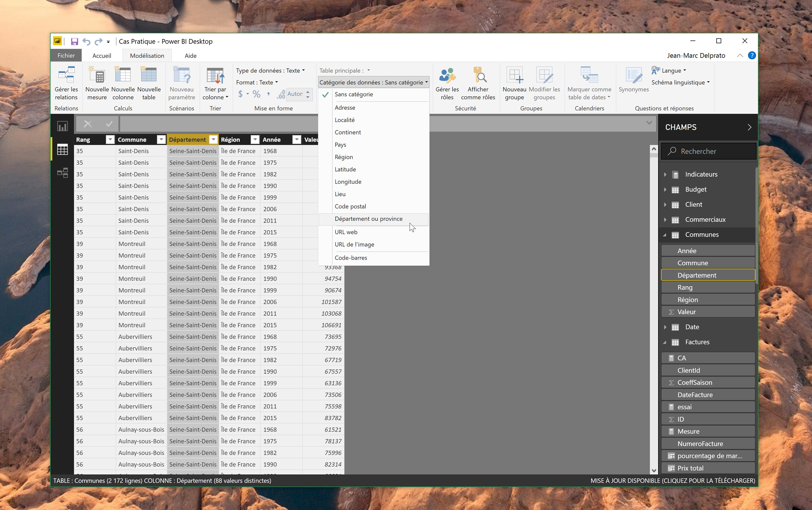Open Format : Texte dropdown
This screenshot has width=812, height=510.
[x=257, y=82]
